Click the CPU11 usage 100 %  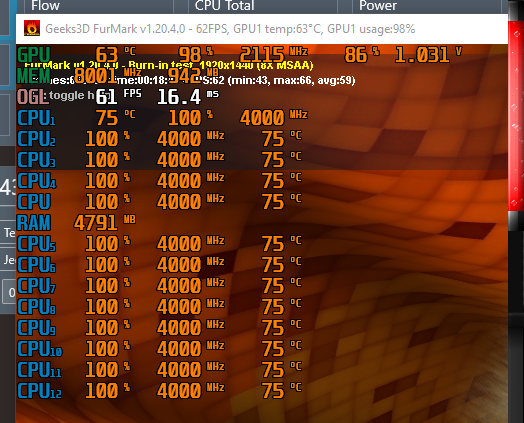point(108,369)
